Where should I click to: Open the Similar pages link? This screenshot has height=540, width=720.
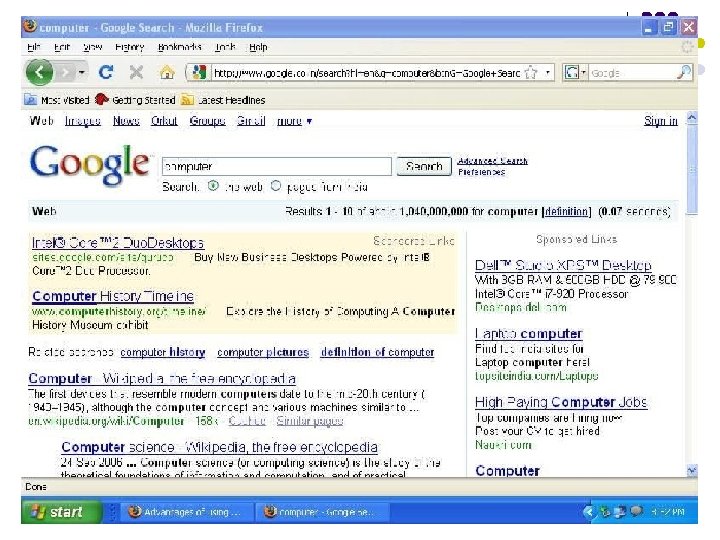[309, 421]
